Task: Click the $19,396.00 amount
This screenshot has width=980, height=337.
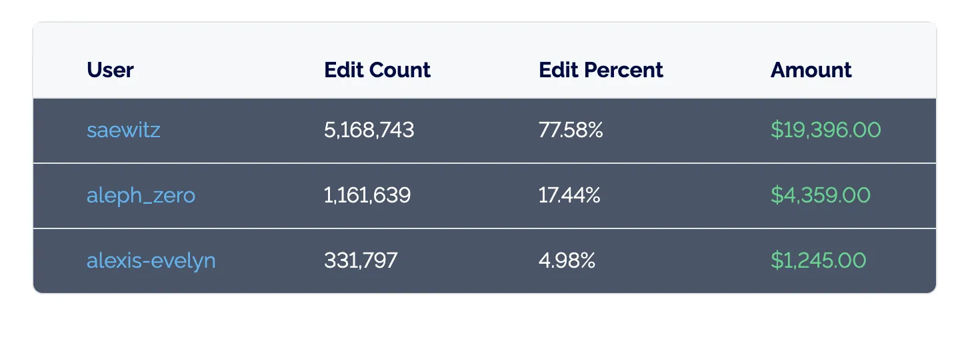Action: click(x=825, y=130)
